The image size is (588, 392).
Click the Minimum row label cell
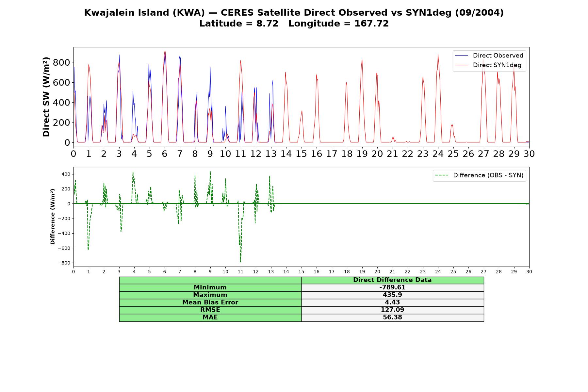tap(210, 287)
